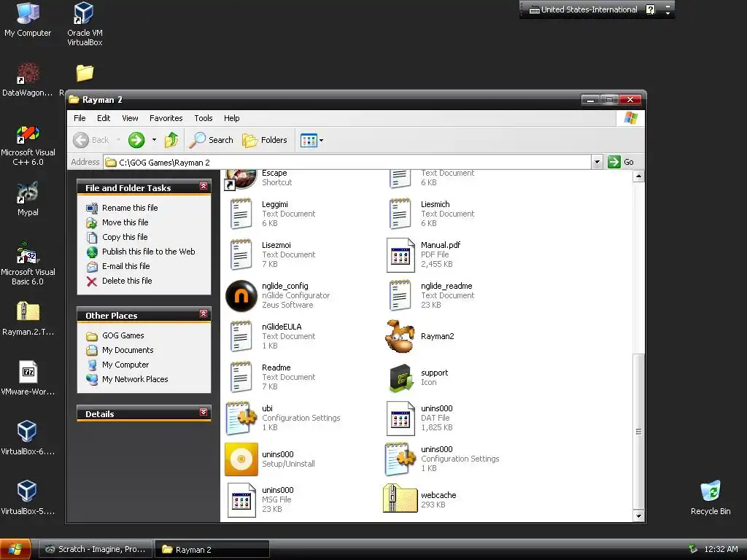Image resolution: width=747 pixels, height=560 pixels.
Task: Click the file list scroll-up arrow
Action: pyautogui.click(x=638, y=176)
